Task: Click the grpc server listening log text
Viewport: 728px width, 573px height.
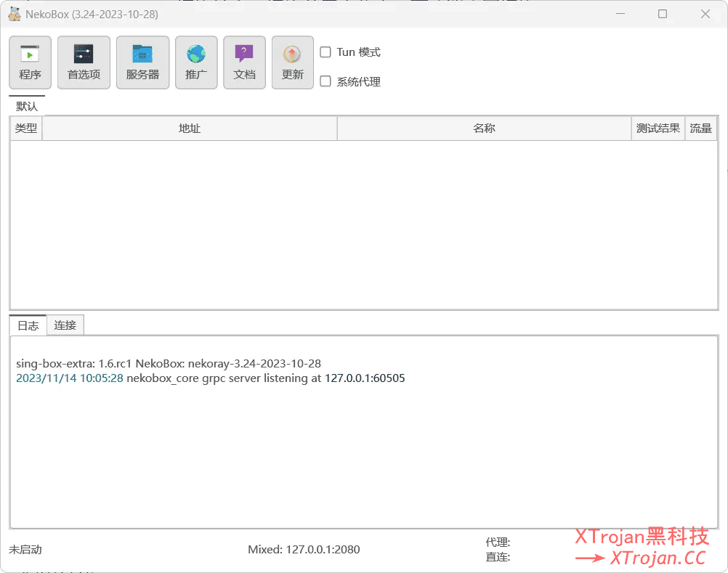Action: coord(266,378)
